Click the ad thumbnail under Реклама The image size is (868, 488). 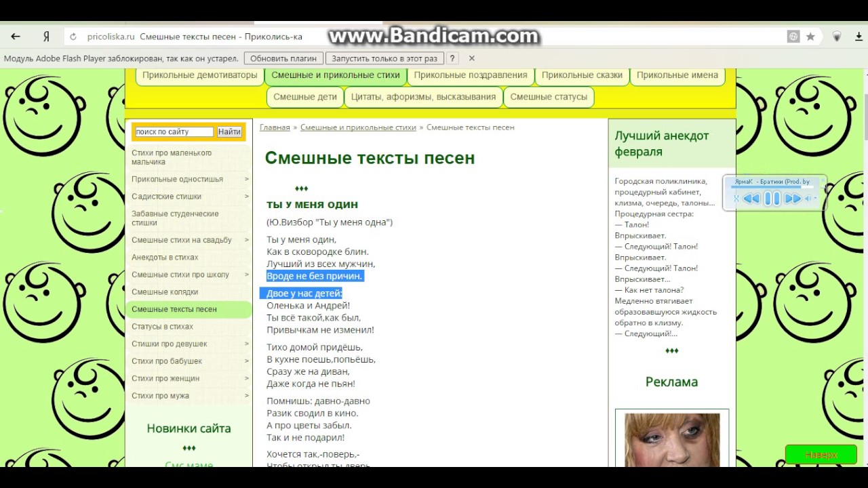(x=672, y=439)
